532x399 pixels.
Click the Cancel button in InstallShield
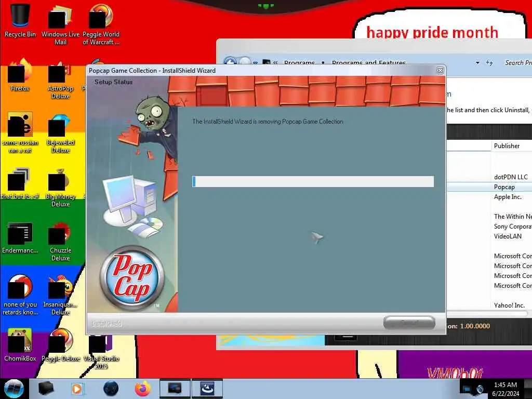(409, 323)
